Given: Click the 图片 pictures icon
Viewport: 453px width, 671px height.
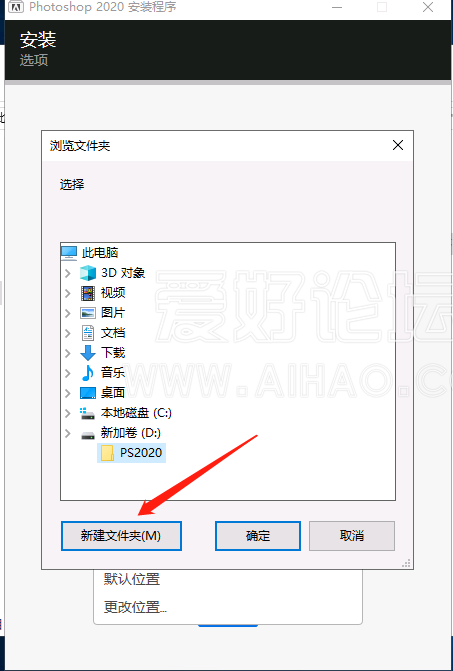Looking at the screenshot, I should tap(88, 313).
